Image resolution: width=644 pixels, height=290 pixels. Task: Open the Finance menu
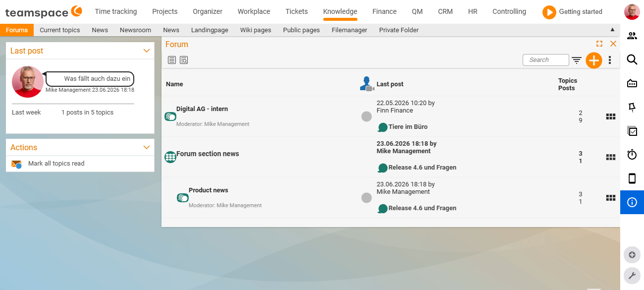[385, 11]
